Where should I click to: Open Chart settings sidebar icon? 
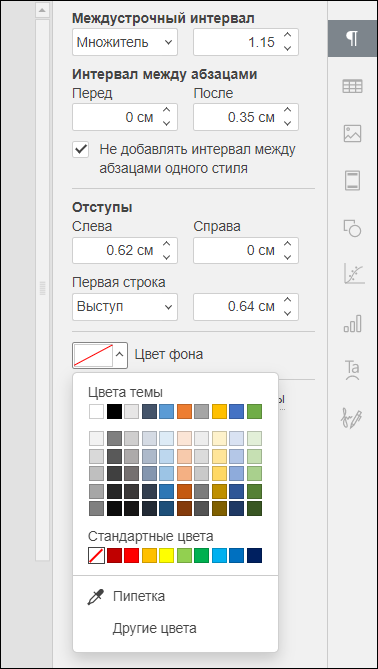354,274
